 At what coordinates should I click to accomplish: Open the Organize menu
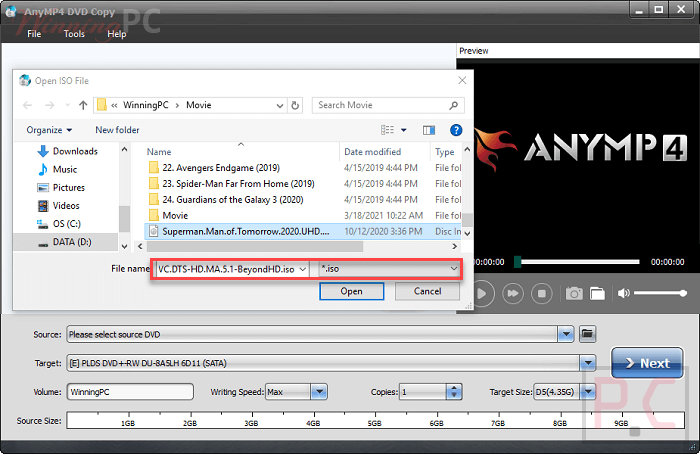pos(49,130)
